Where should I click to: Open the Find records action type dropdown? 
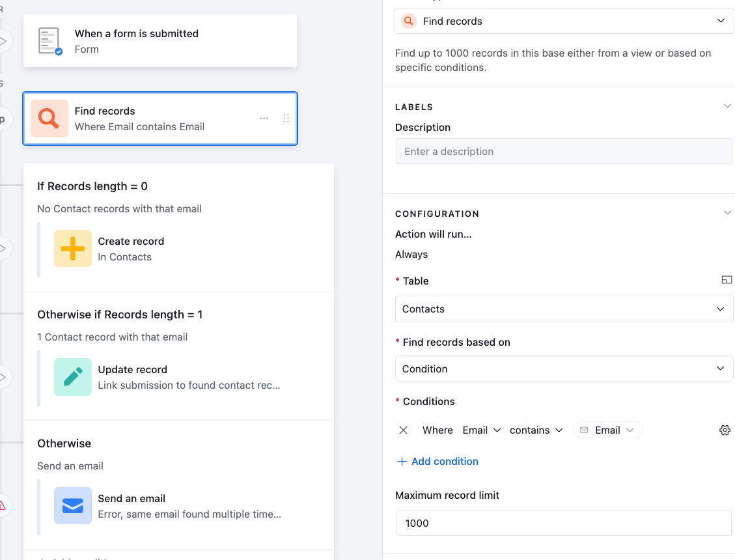[564, 21]
